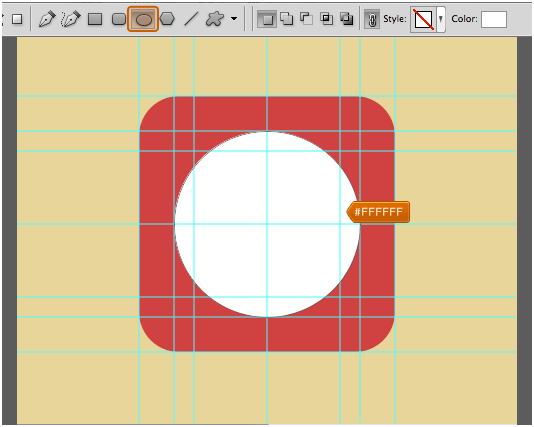Select the Ellipse tool
Screen dimensions: 534x427
tap(143, 19)
